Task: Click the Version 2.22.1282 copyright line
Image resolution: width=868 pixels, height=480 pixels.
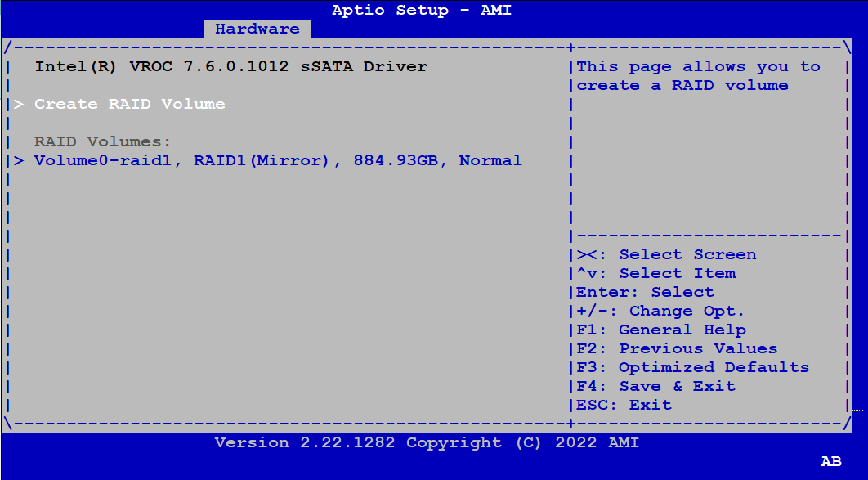Action: point(427,443)
